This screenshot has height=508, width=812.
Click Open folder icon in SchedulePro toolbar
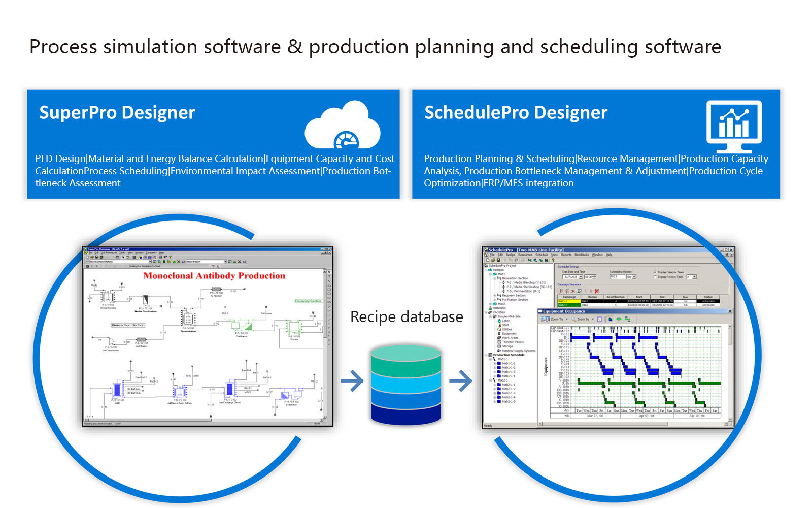(x=493, y=260)
